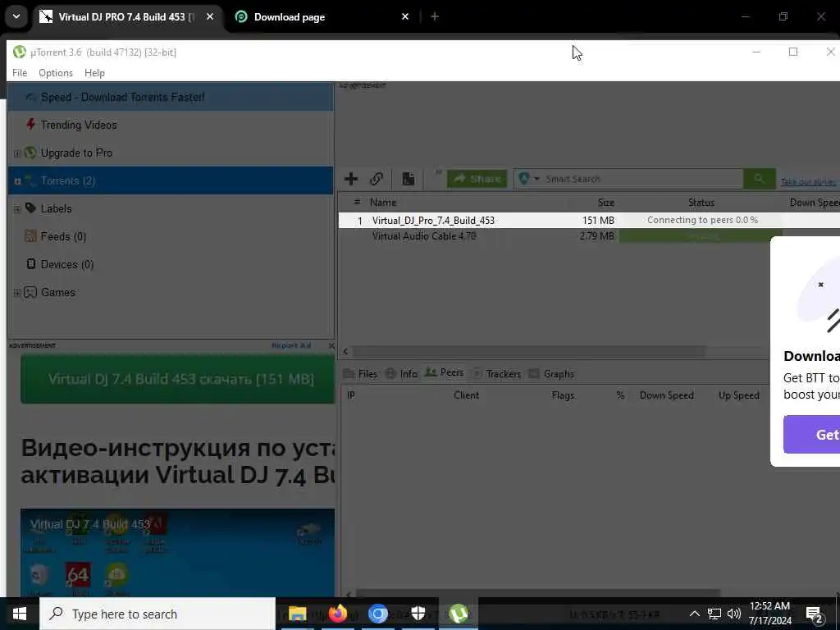
Task: Click the Labels tag icon
Action: (x=30, y=208)
